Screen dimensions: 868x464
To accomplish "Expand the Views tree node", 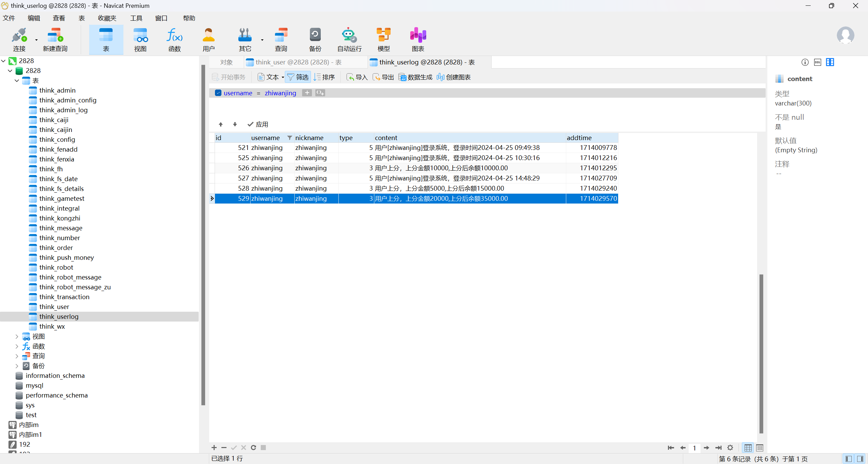I will pos(17,336).
